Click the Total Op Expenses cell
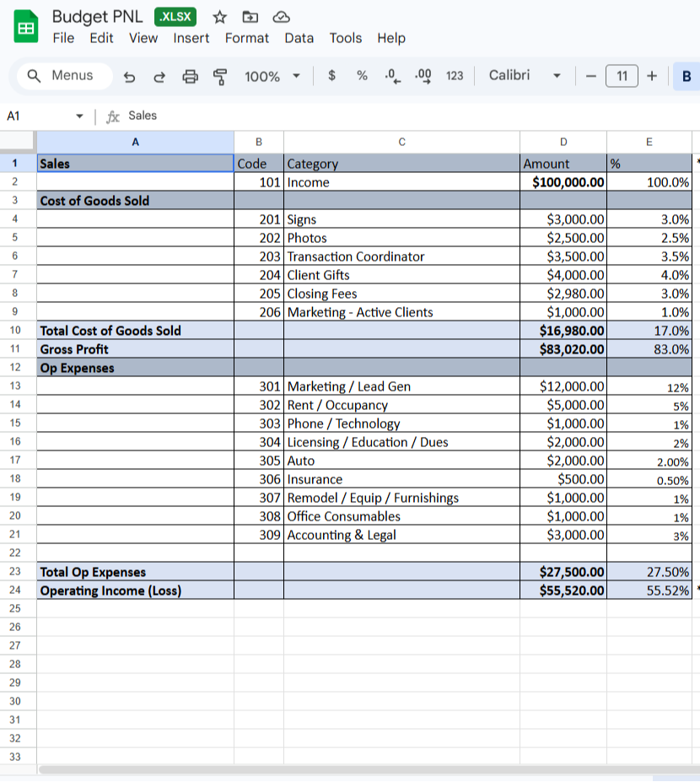 point(136,572)
